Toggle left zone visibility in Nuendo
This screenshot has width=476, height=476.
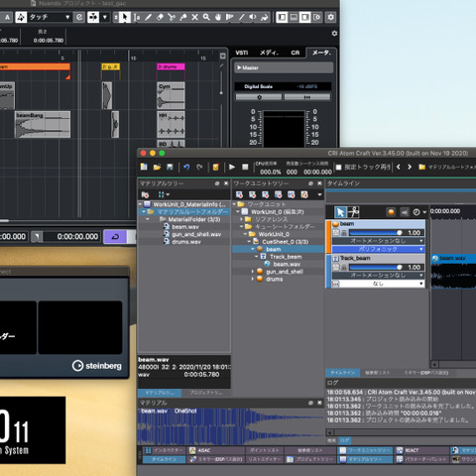pyautogui.click(x=282, y=17)
